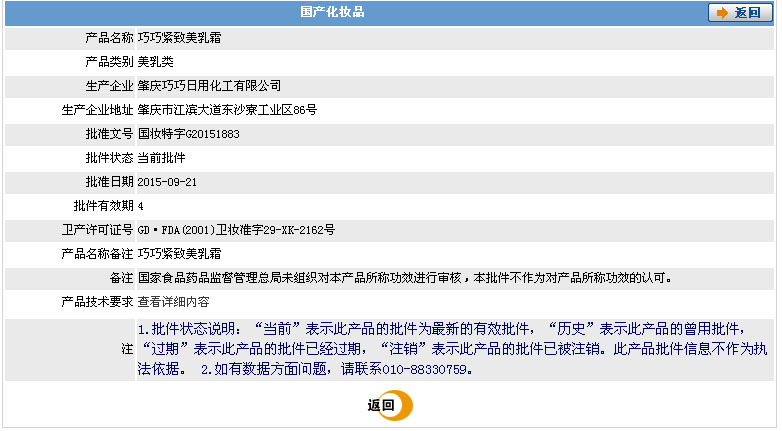The width and height of the screenshot is (782, 431).
Task: Click the value in 产品名称备注 row
Action: 179,253
